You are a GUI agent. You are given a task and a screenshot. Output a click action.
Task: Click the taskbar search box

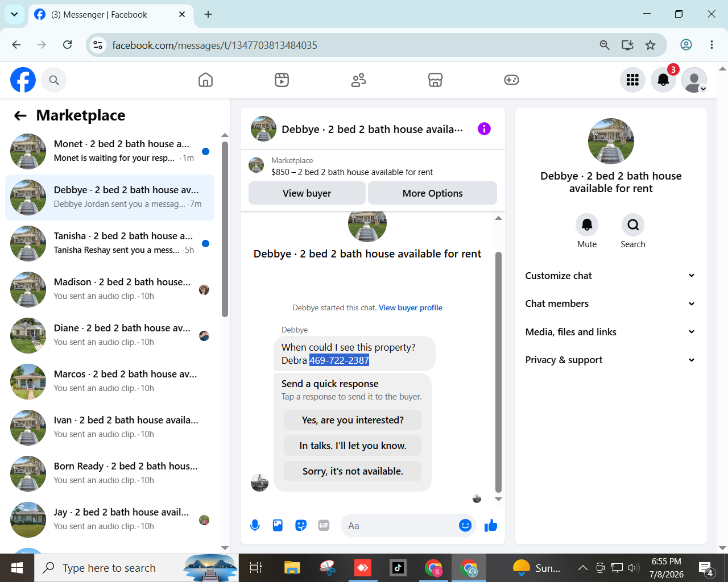(136, 568)
